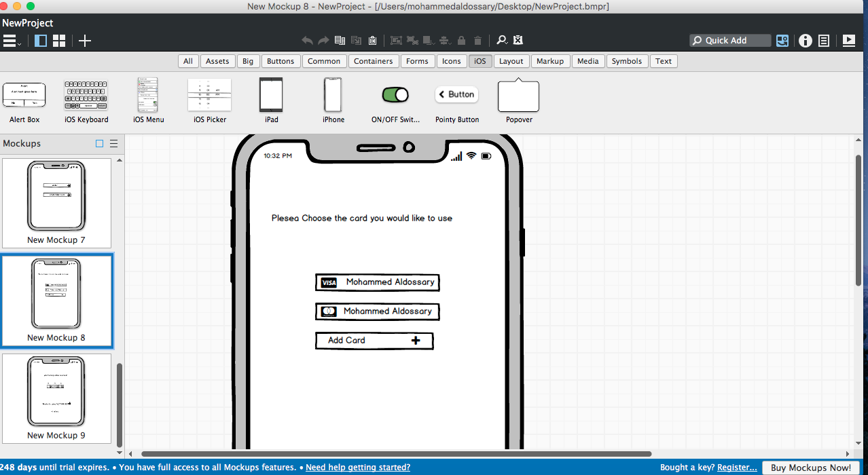The image size is (868, 475).
Task: Toggle the project notes panel icon
Action: (x=824, y=41)
